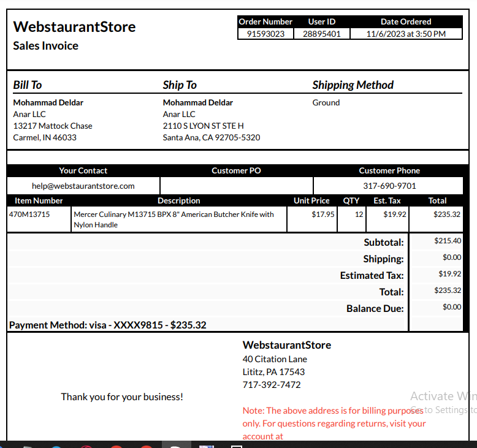Click the Shipping value $0.00

(x=452, y=257)
